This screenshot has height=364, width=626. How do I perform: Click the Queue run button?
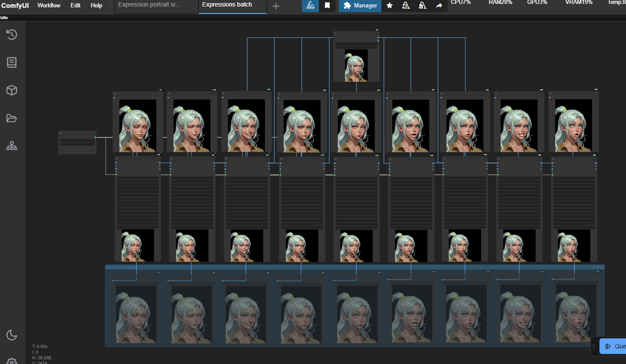[x=613, y=346]
